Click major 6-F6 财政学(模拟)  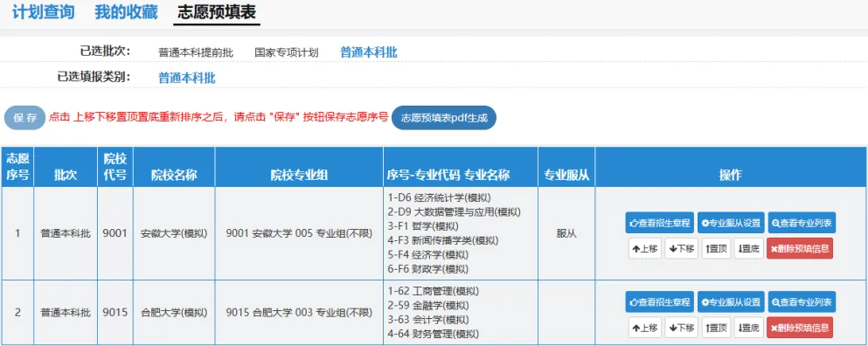pyautogui.click(x=428, y=270)
